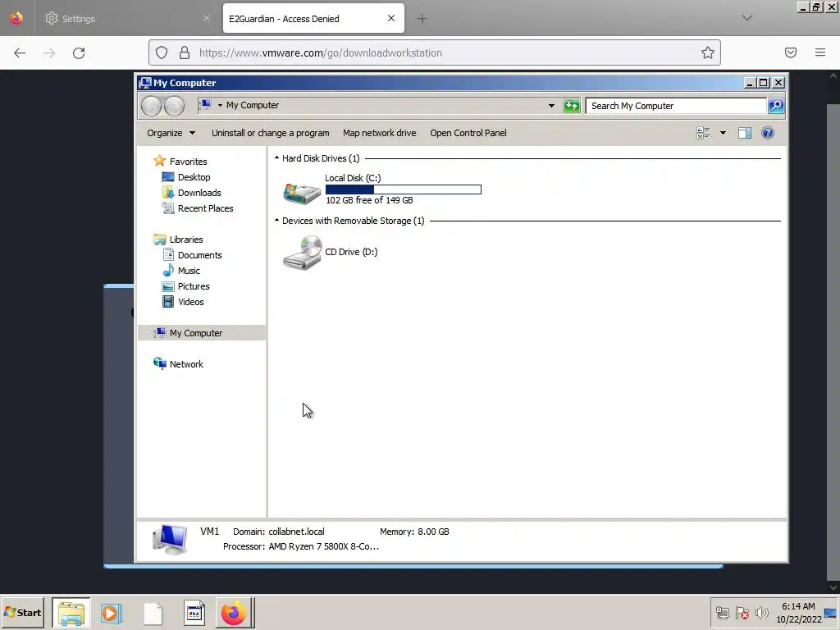840x630 pixels.
Task: Open the more view options arrow
Action: pyautogui.click(x=723, y=133)
